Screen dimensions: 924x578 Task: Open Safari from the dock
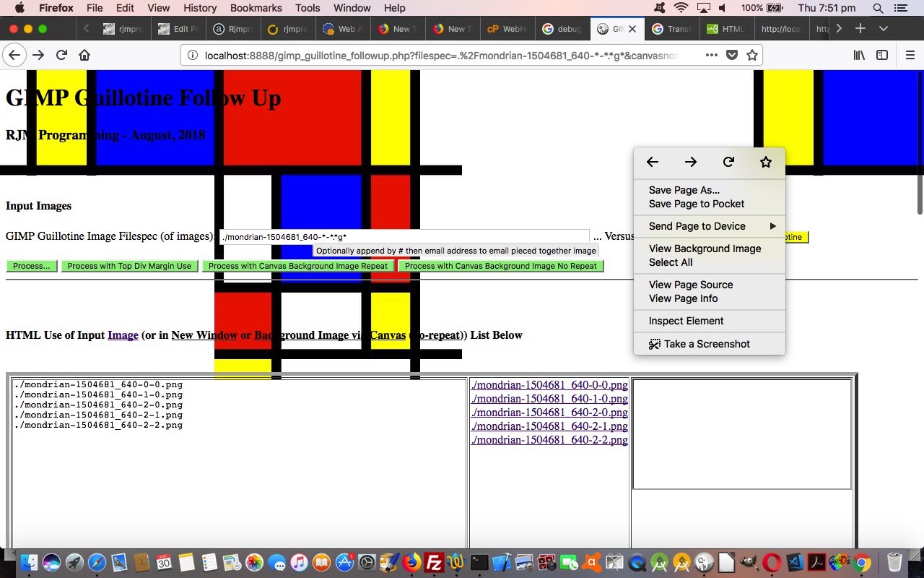(97, 562)
